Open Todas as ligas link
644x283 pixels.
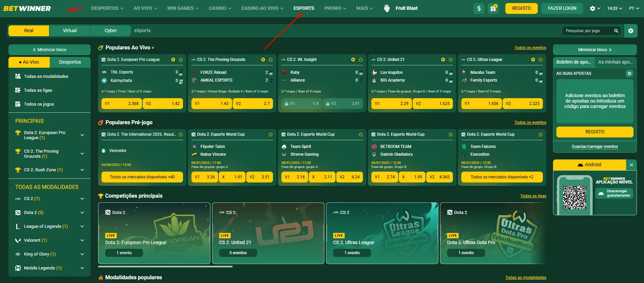tap(533, 196)
